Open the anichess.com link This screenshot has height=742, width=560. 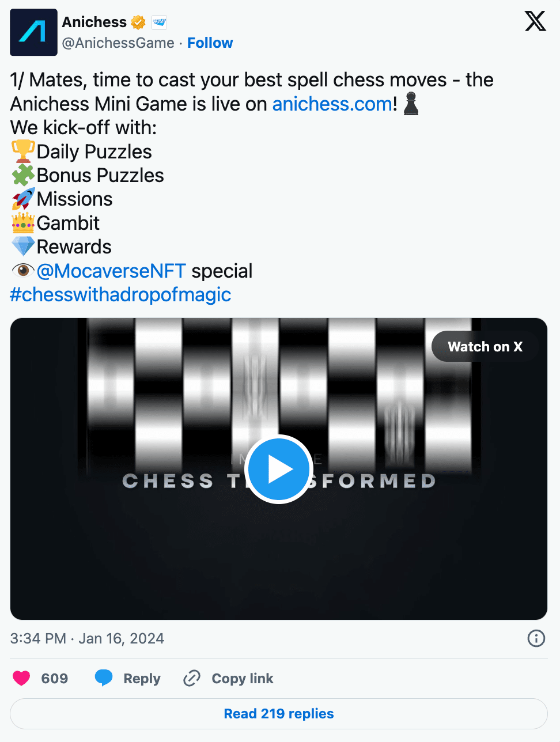[332, 104]
